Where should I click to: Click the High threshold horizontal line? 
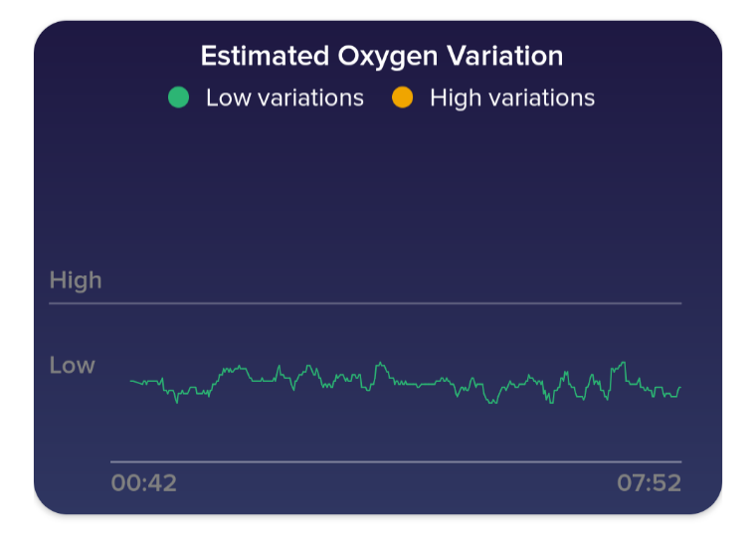coord(365,303)
